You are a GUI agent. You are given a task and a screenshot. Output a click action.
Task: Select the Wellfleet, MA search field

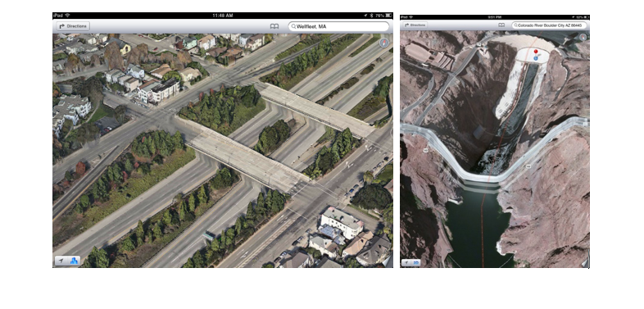click(x=339, y=26)
